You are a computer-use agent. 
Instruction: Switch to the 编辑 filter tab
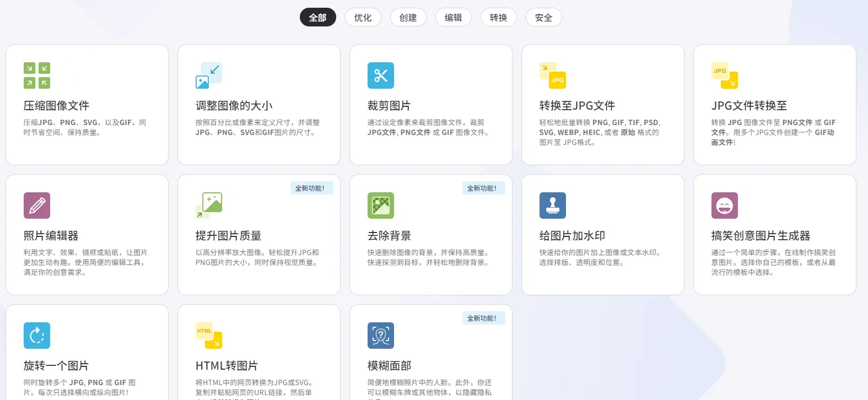pyautogui.click(x=453, y=18)
